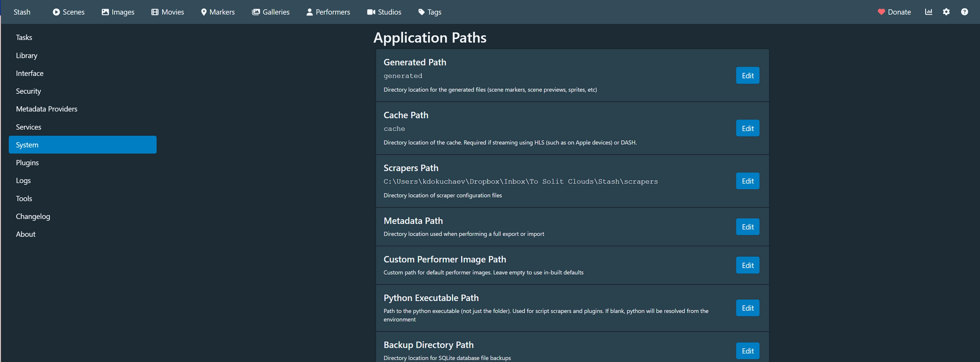This screenshot has height=362, width=980.
Task: Open the statistics chart icon
Action: tap(928, 12)
